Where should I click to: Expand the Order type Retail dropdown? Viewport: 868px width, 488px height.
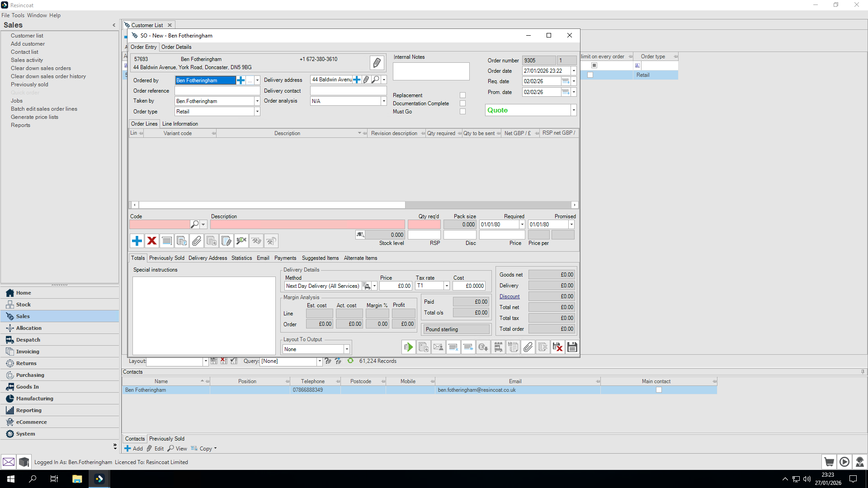[x=257, y=112]
